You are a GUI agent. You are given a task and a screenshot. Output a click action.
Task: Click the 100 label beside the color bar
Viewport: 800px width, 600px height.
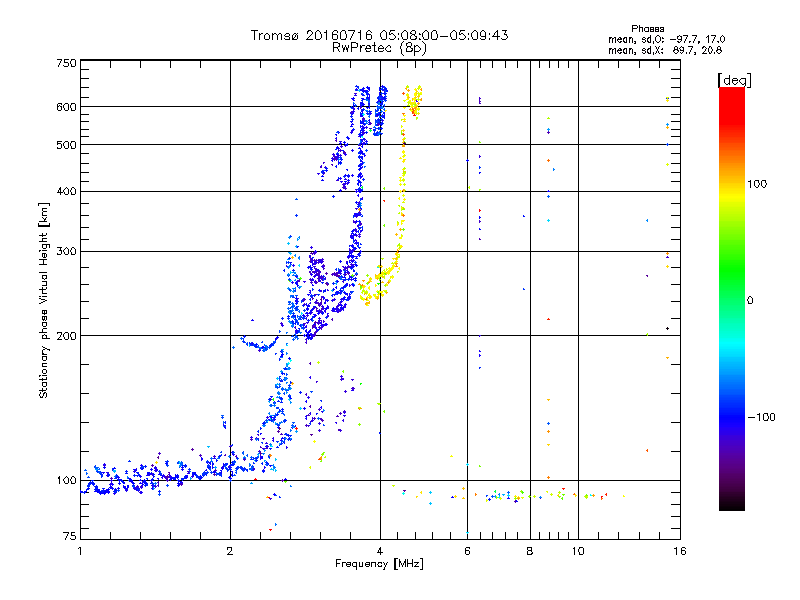[x=757, y=184]
